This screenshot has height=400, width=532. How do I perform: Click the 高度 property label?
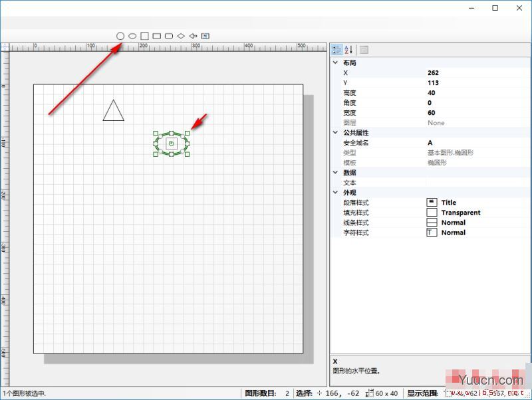(350, 93)
